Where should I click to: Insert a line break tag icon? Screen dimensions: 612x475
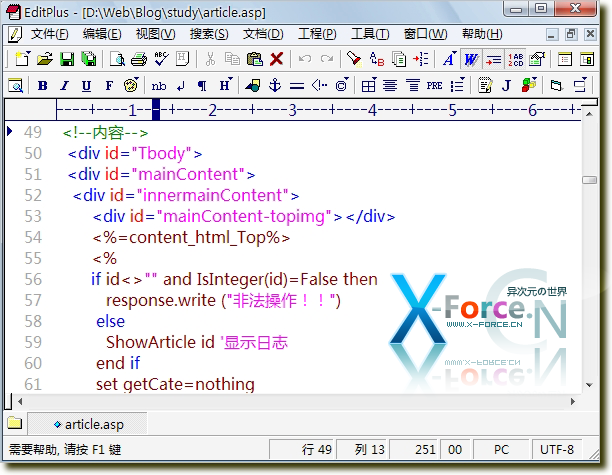pyautogui.click(x=180, y=86)
